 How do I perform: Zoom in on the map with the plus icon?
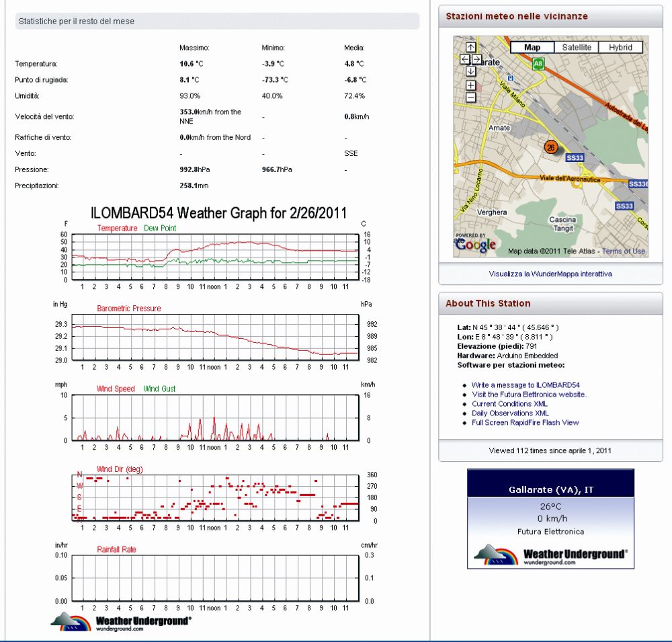tap(470, 85)
